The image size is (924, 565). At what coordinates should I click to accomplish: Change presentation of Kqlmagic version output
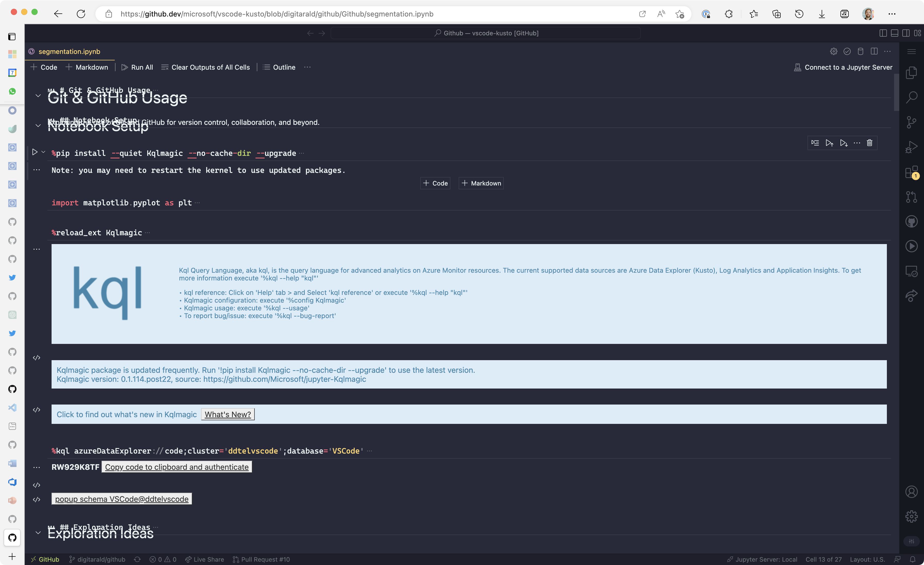pos(36,358)
